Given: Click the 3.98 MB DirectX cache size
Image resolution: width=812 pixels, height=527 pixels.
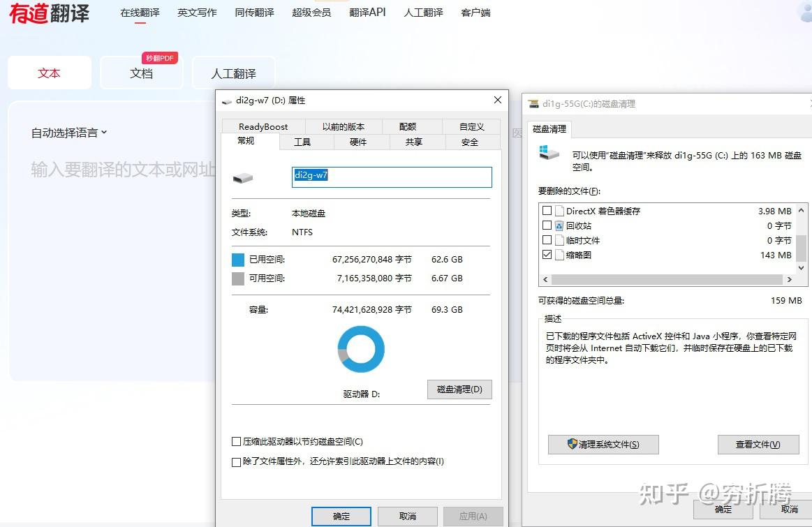Looking at the screenshot, I should (775, 211).
